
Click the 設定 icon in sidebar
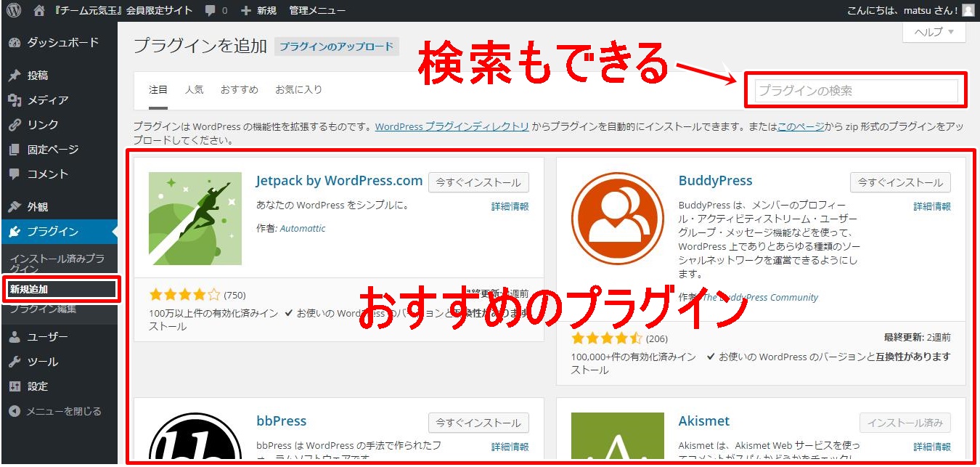[x=15, y=386]
